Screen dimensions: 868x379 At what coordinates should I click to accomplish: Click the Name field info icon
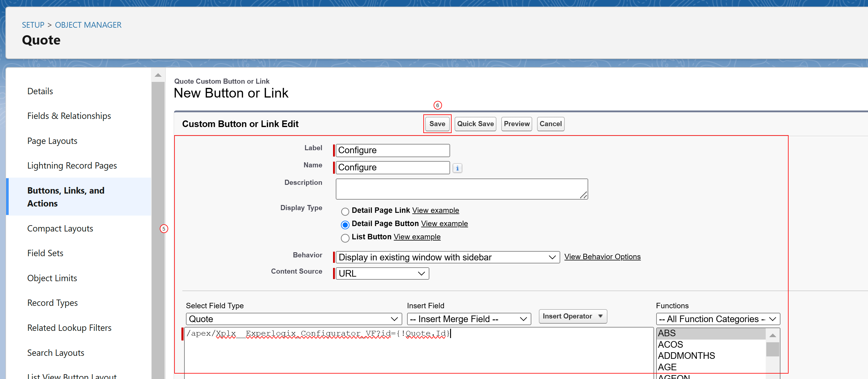457,168
